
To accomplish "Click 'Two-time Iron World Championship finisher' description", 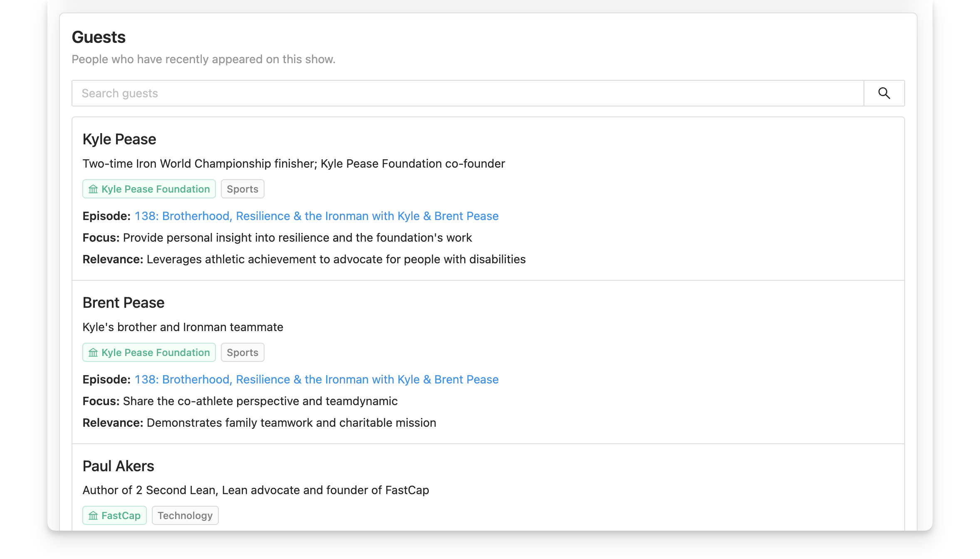I will (x=294, y=163).
